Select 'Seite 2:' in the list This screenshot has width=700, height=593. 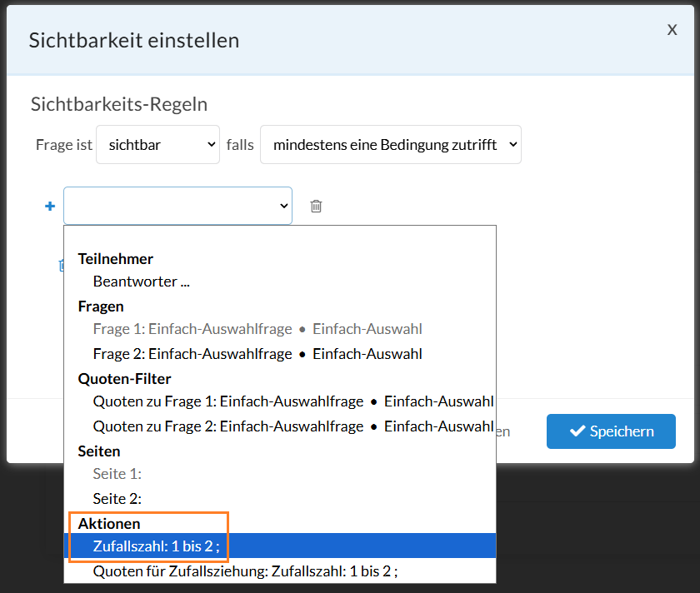click(280, 499)
